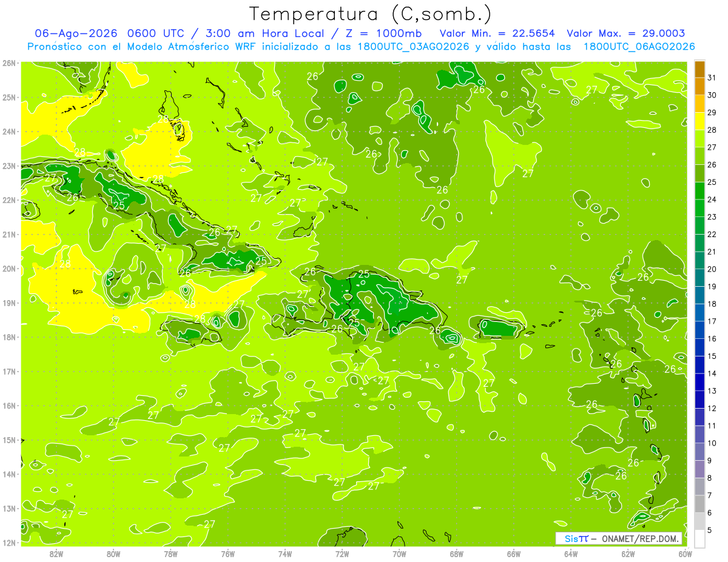Viewport: 728px width, 562px height.
Task: Click the 'ONAMET/REP.DOM.' credit label
Action: click(641, 538)
